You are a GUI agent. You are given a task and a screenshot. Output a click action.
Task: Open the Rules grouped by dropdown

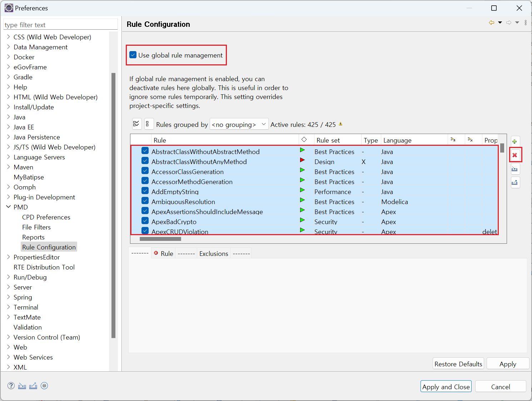coord(239,124)
